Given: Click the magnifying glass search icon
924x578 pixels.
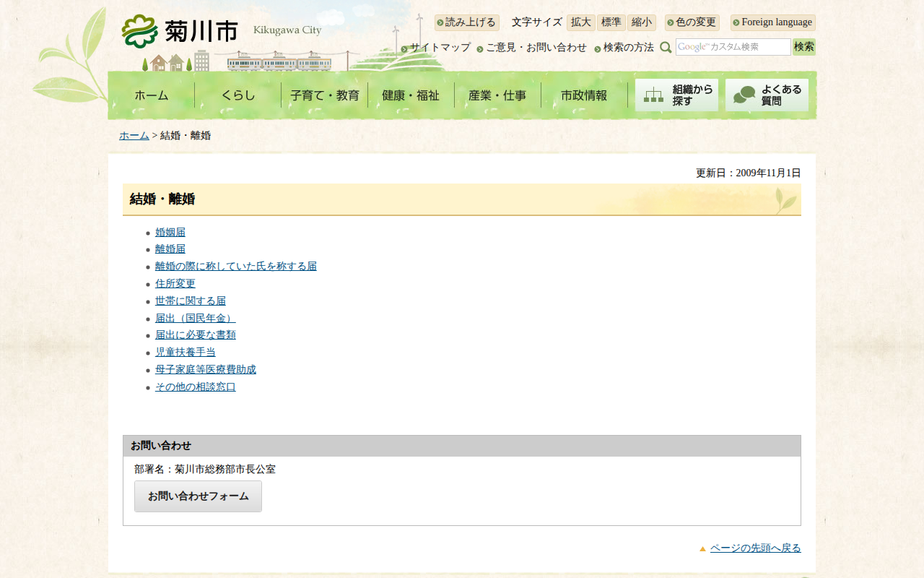Looking at the screenshot, I should pos(666,47).
